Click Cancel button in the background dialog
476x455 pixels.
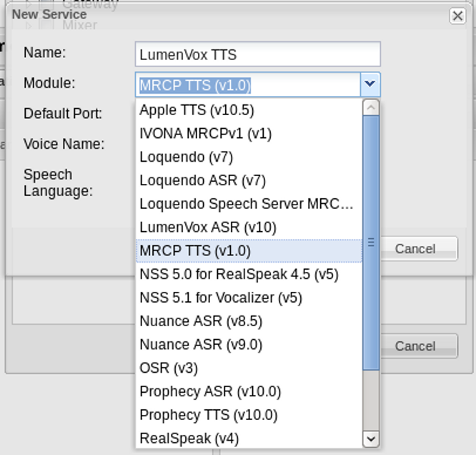click(419, 346)
